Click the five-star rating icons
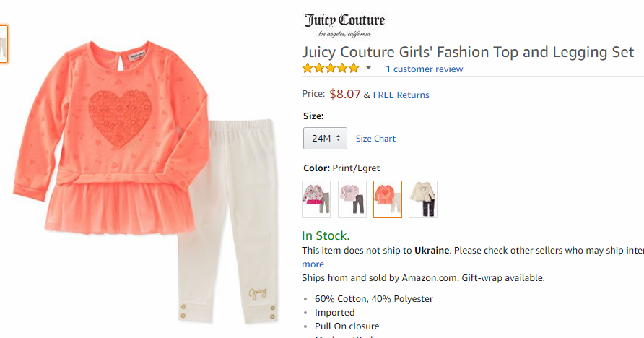Viewport: 644px width, 338px height. click(331, 69)
